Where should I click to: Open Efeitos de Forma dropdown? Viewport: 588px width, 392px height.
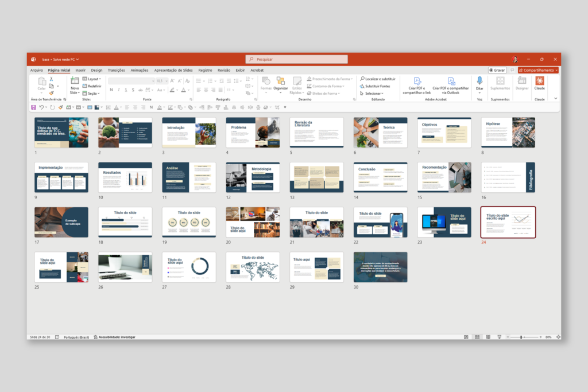click(x=323, y=94)
